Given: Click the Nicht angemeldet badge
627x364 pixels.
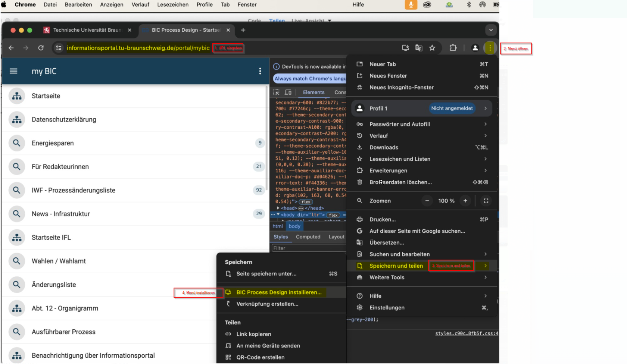Looking at the screenshot, I should (452, 108).
